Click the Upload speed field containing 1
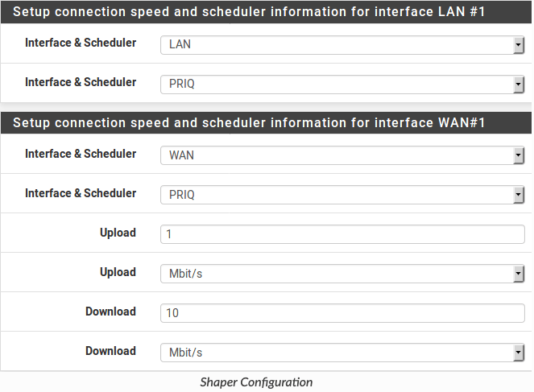The image size is (534, 392). click(x=342, y=234)
